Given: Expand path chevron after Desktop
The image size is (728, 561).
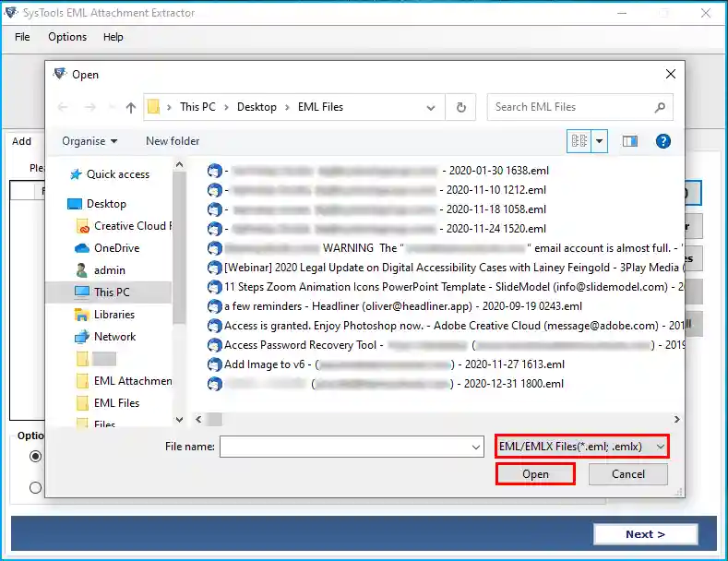Looking at the screenshot, I should click(x=287, y=107).
